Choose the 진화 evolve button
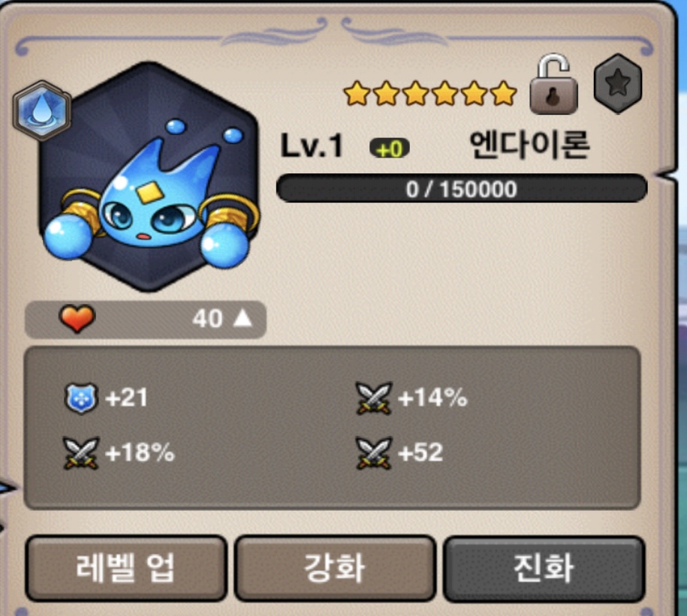The image size is (687, 616). tap(544, 568)
